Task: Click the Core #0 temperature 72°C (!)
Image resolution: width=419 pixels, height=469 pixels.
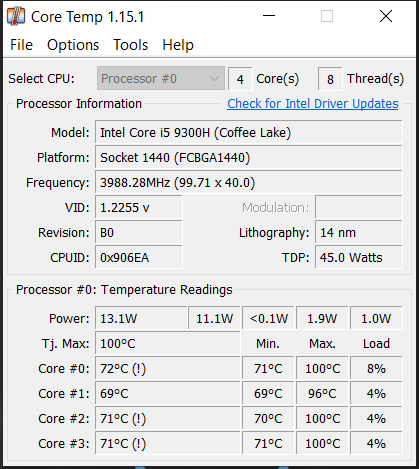Action: pos(168,368)
